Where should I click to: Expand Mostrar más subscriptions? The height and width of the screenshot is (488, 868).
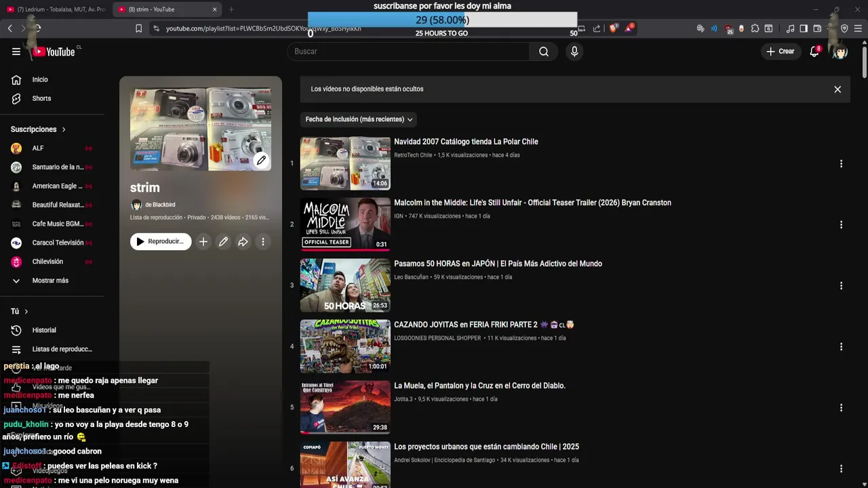pos(50,281)
